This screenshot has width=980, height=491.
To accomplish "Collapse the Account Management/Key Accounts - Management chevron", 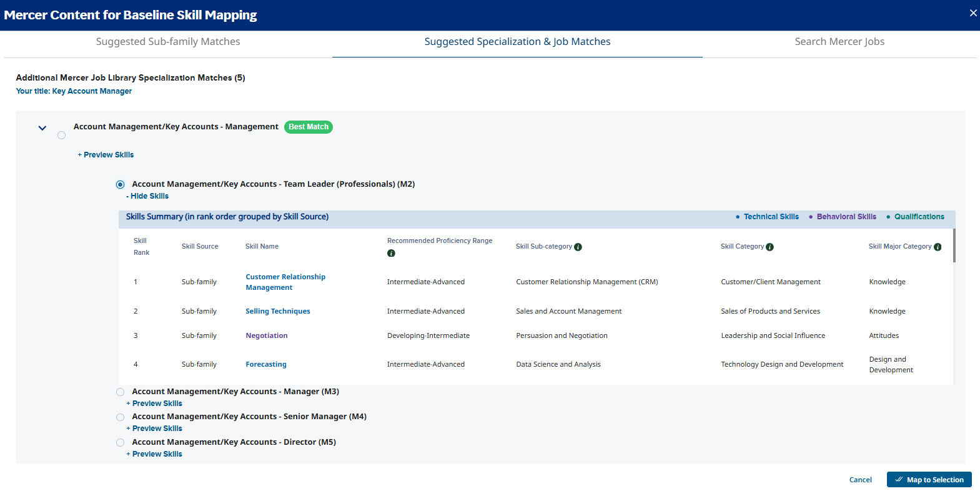I will (x=42, y=128).
